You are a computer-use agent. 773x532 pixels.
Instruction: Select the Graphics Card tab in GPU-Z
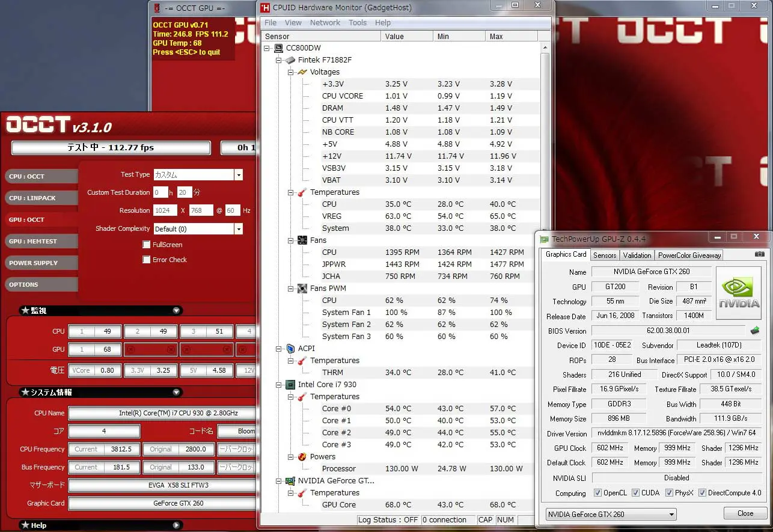coord(566,254)
